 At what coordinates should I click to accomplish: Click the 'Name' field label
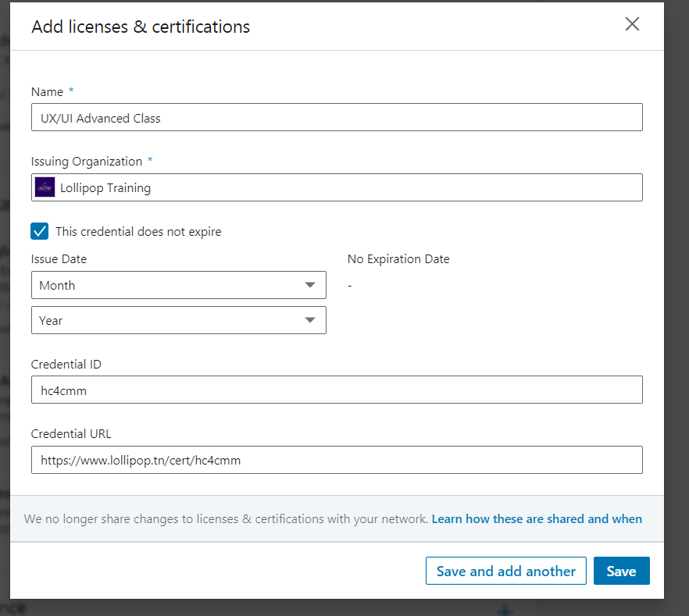click(47, 92)
